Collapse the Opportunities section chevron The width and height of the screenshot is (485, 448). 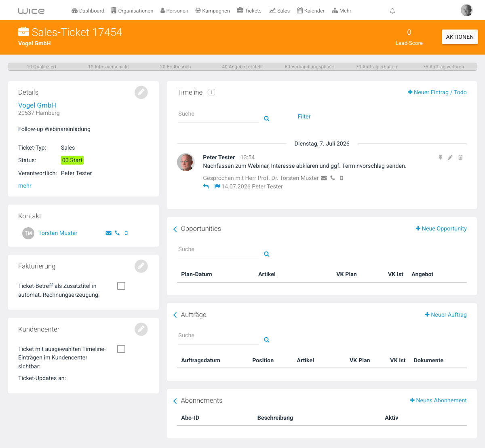coord(175,229)
